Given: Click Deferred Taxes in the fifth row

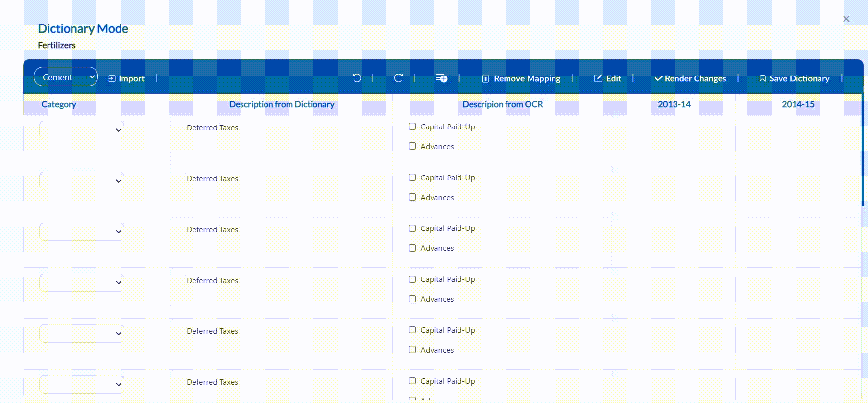Looking at the screenshot, I should coord(212,331).
